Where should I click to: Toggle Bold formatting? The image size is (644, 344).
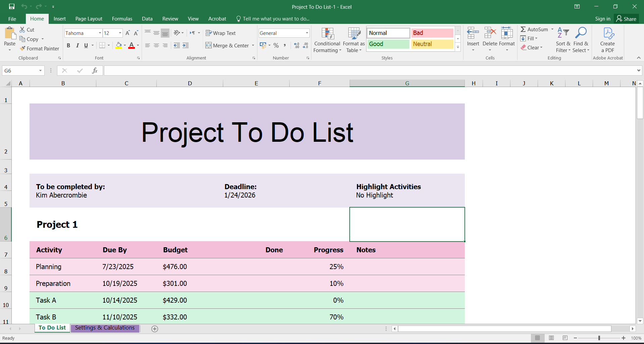(68, 45)
